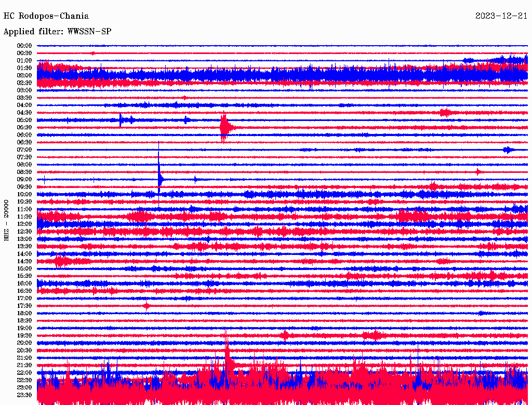The width and height of the screenshot is (532, 405).
Task: Click the large red burst on 05:30 trace
Action: coord(224,127)
